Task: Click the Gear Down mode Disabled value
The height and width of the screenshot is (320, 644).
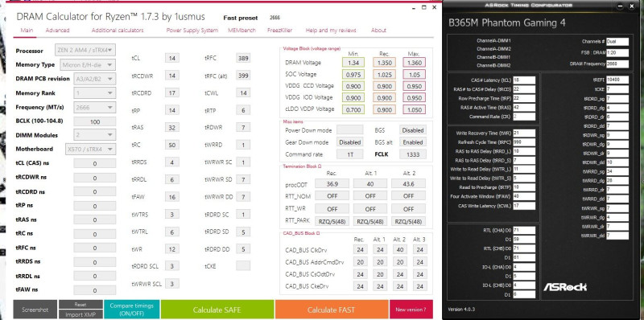Action: (x=350, y=142)
